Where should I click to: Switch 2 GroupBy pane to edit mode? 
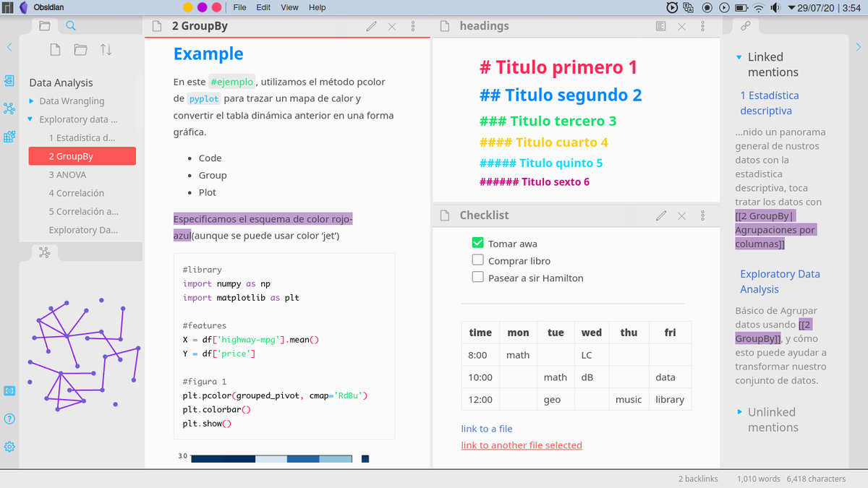coord(371,27)
